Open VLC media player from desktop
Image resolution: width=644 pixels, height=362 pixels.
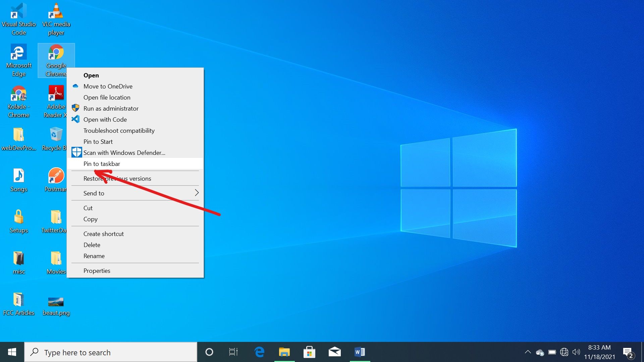(x=56, y=10)
